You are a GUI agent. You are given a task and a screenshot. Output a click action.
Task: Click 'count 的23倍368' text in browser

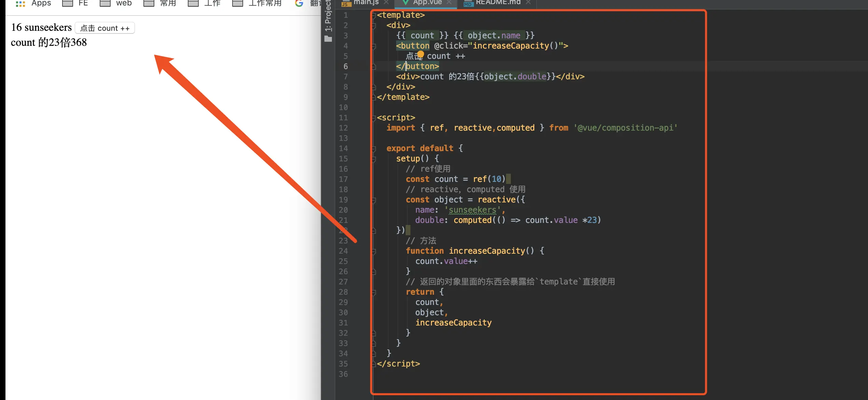49,42
